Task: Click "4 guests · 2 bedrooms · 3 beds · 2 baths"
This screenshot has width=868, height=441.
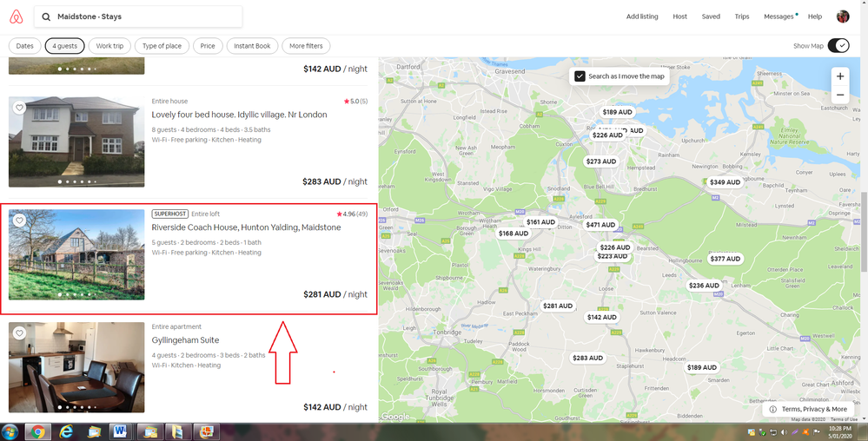Action: pos(209,356)
